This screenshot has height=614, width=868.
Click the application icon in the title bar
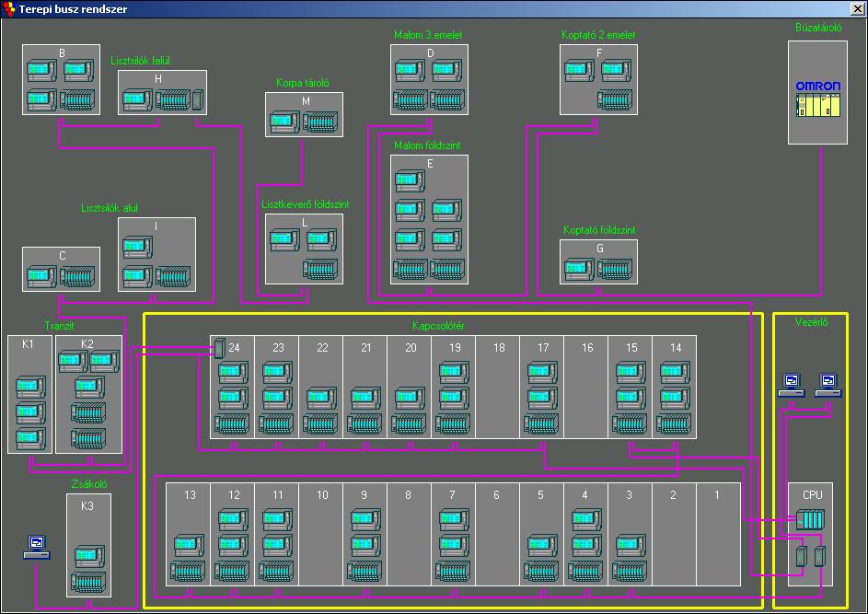pos(9,9)
